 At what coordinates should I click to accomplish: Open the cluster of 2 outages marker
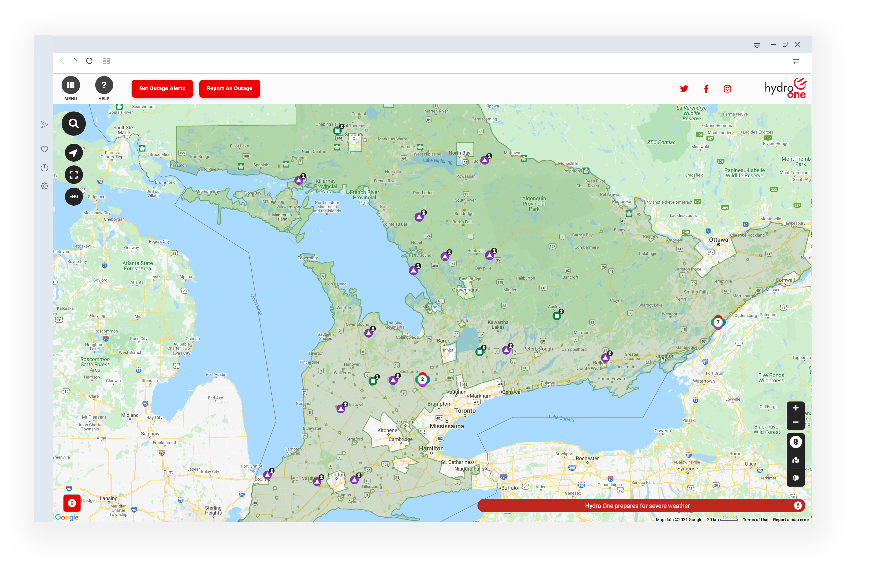[x=422, y=379]
